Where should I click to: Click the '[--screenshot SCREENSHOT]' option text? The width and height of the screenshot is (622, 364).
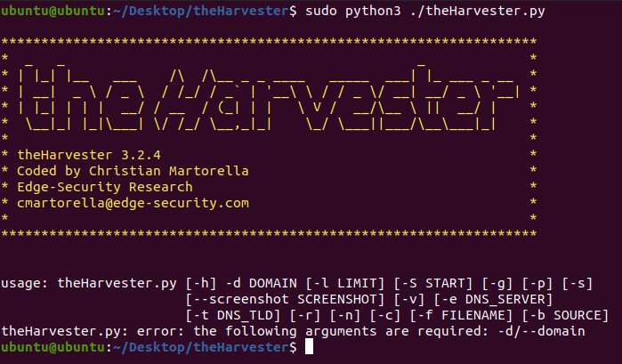click(286, 299)
